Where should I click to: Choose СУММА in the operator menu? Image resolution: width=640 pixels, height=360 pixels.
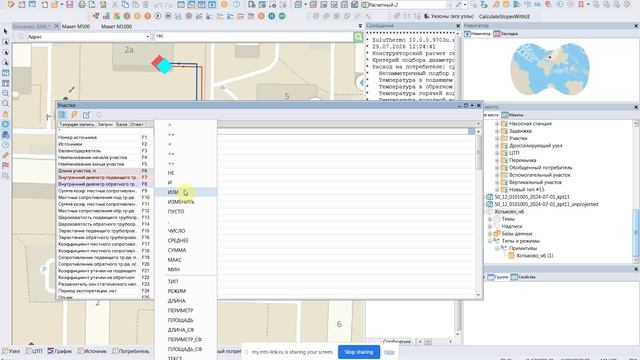pos(186,250)
